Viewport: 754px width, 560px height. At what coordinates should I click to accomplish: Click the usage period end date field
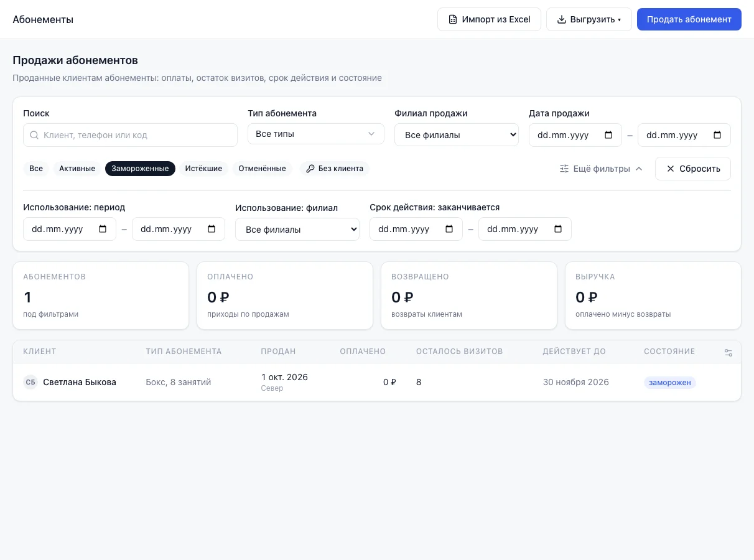(x=179, y=229)
